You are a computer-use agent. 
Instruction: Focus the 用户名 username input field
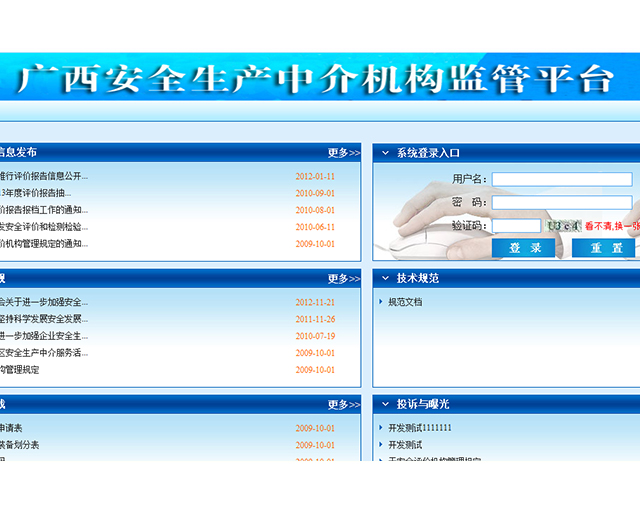pyautogui.click(x=561, y=179)
